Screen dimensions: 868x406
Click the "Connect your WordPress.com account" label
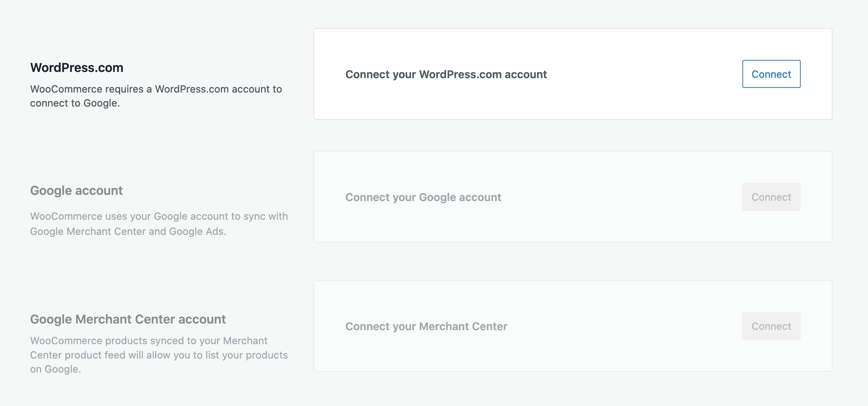(x=446, y=74)
